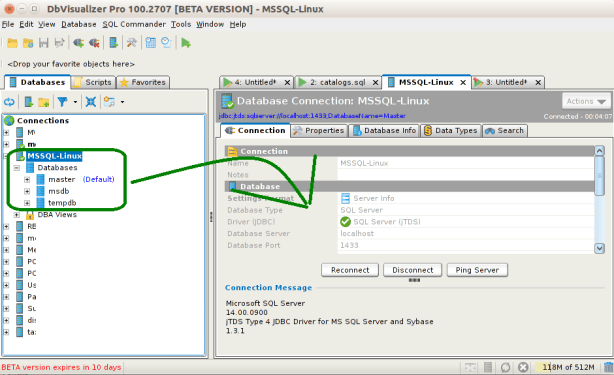
Task: Click open folder with blue gear toolbar icon
Action: tap(28, 43)
